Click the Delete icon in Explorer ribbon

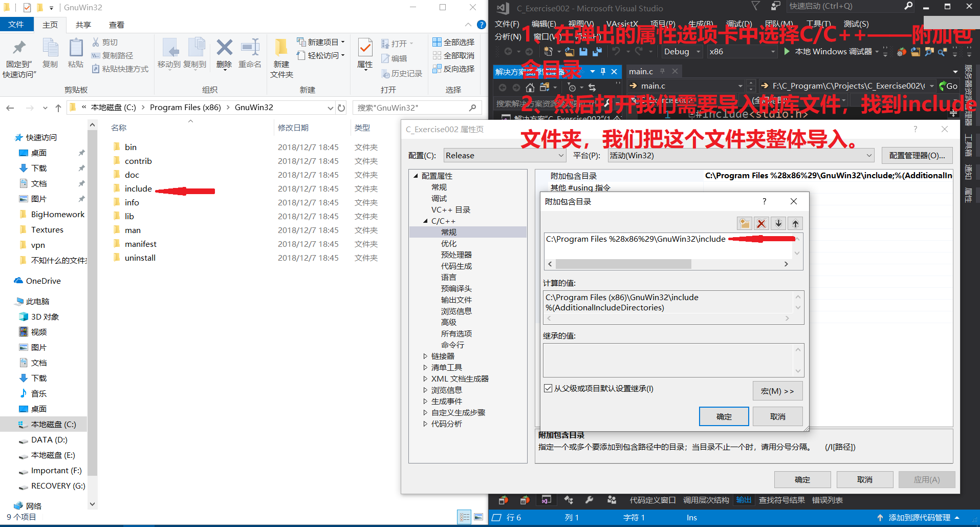click(x=224, y=48)
